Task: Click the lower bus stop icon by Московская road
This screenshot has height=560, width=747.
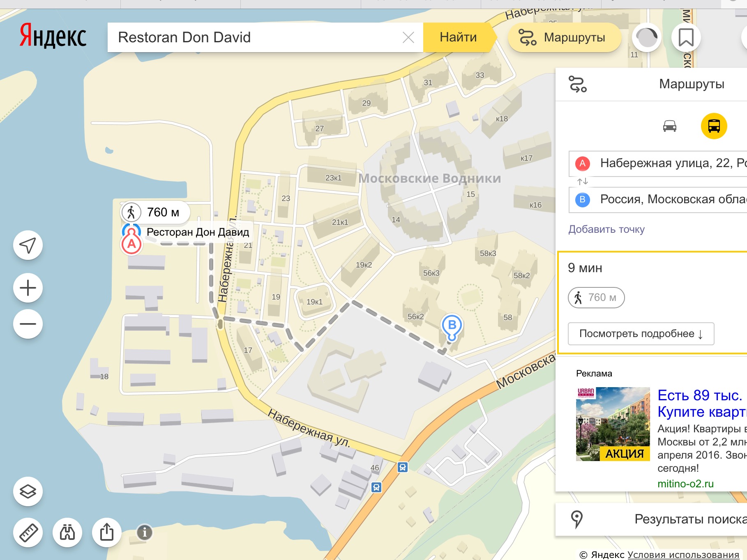Action: tap(376, 487)
